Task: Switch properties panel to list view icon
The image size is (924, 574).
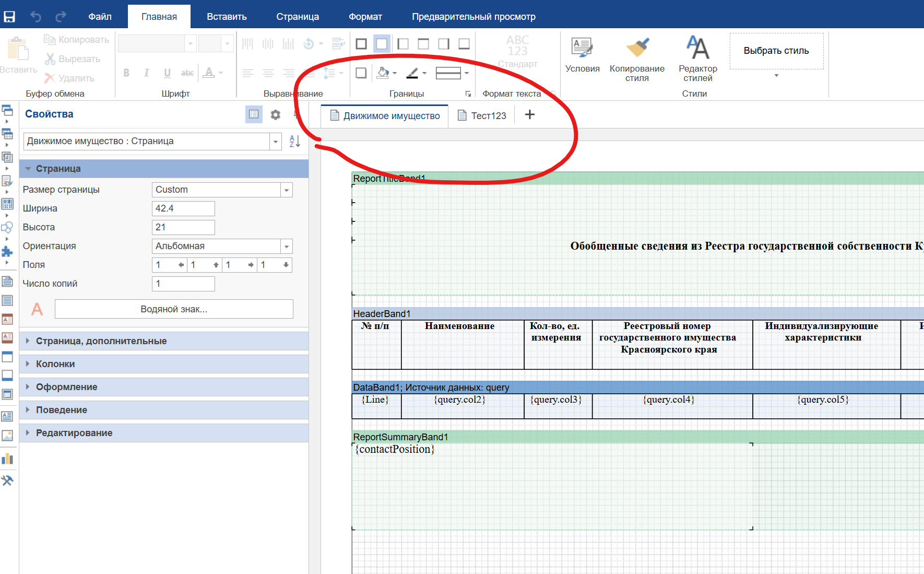Action: coord(254,114)
